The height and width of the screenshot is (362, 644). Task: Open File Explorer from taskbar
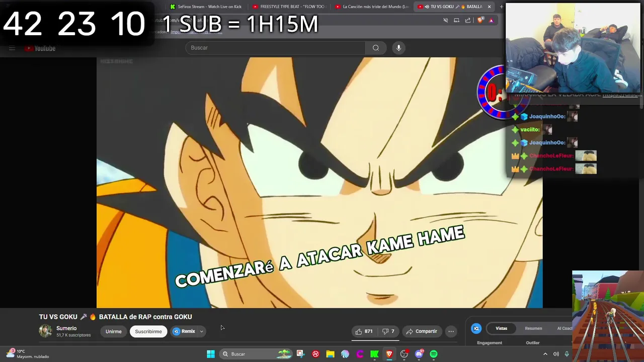(330, 354)
